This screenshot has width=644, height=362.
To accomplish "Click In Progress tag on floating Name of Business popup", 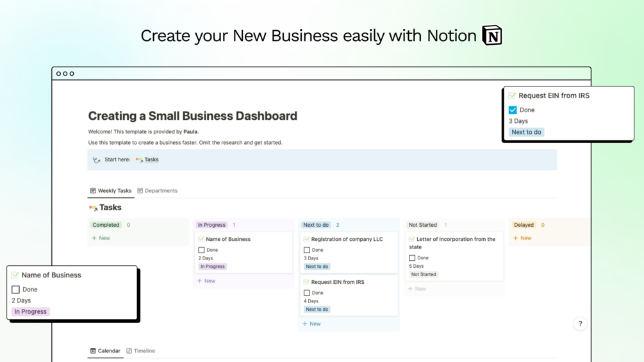I will [x=30, y=311].
